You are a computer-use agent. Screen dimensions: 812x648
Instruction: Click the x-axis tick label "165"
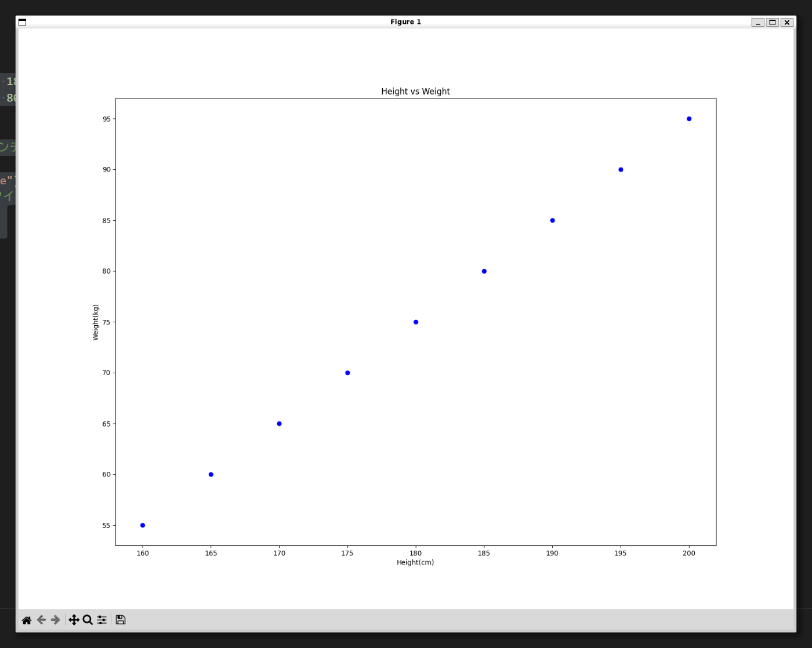(x=211, y=553)
